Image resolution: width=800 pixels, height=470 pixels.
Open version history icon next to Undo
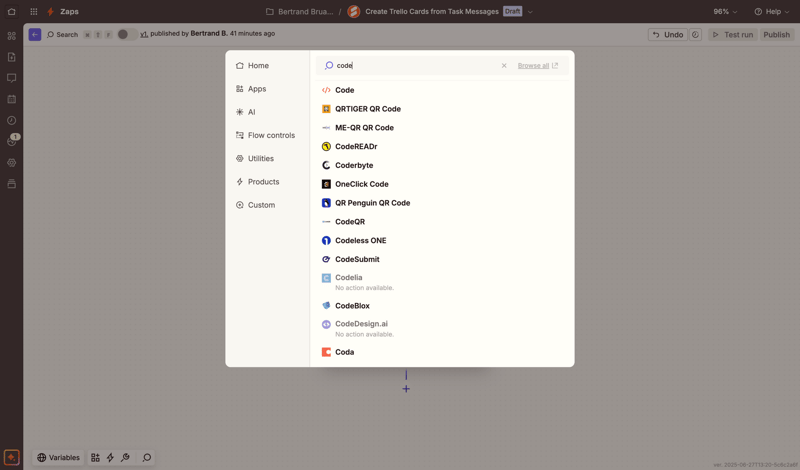click(x=695, y=34)
